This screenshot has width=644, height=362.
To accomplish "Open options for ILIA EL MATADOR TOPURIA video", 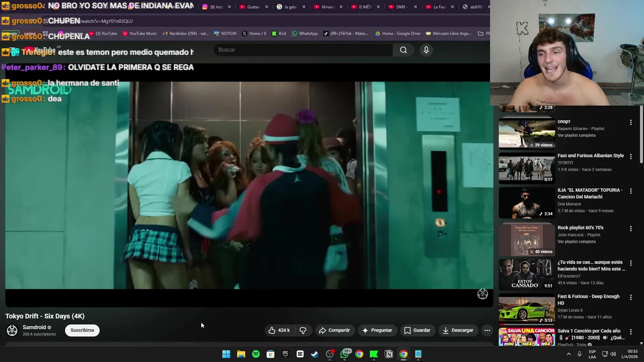I will [x=630, y=191].
